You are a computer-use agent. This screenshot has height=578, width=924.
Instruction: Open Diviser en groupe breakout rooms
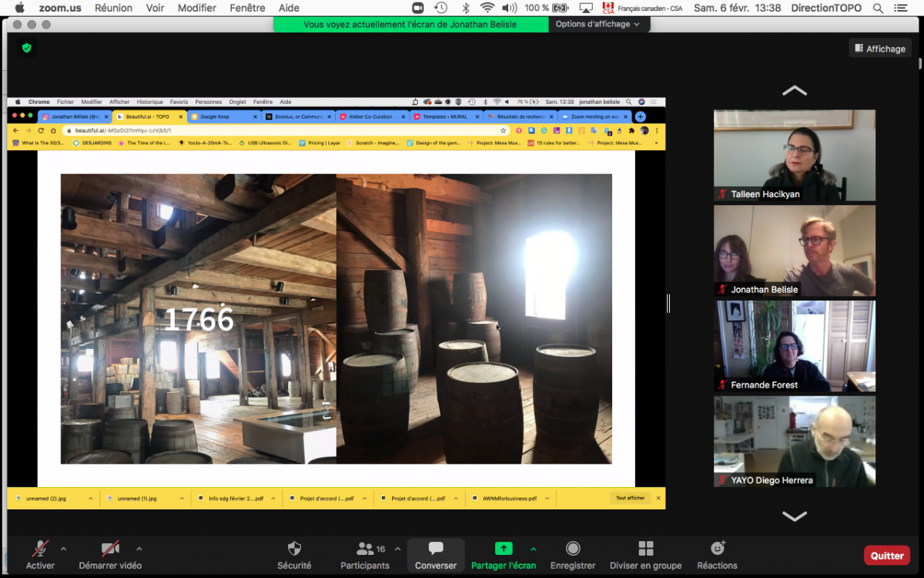[x=645, y=549]
